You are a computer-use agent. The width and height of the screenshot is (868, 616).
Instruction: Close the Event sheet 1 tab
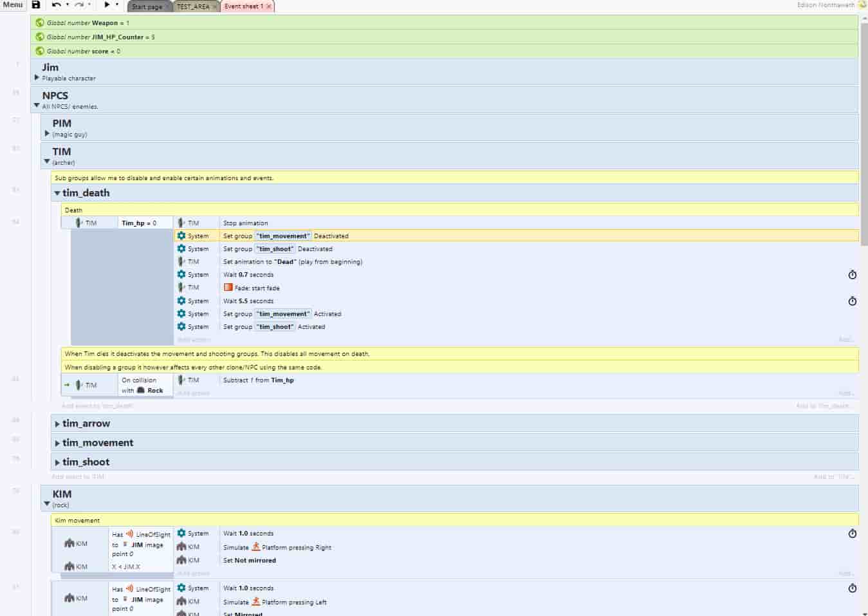[x=269, y=6]
